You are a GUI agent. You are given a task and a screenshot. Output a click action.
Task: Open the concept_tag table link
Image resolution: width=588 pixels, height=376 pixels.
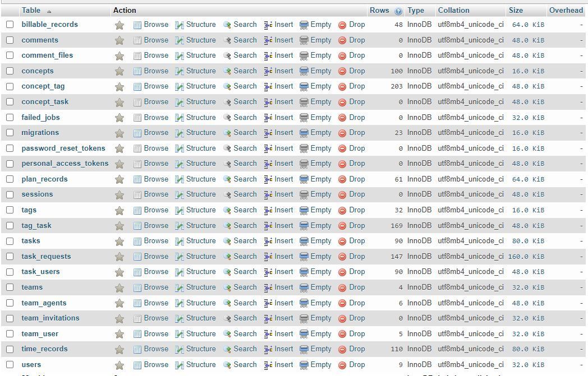coord(43,86)
